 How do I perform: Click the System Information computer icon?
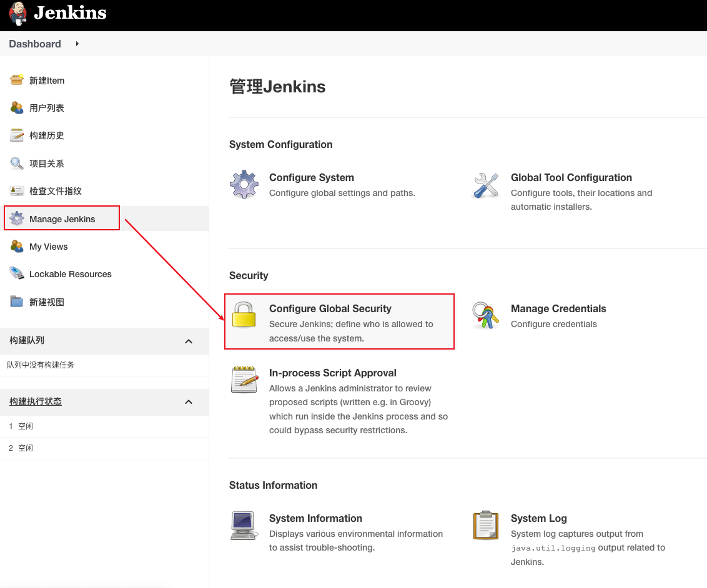tap(244, 526)
